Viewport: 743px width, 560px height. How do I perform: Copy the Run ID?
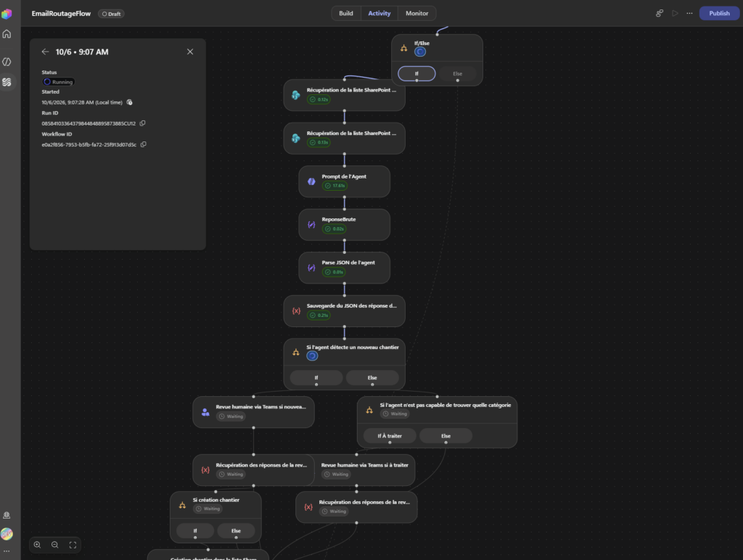click(x=142, y=123)
